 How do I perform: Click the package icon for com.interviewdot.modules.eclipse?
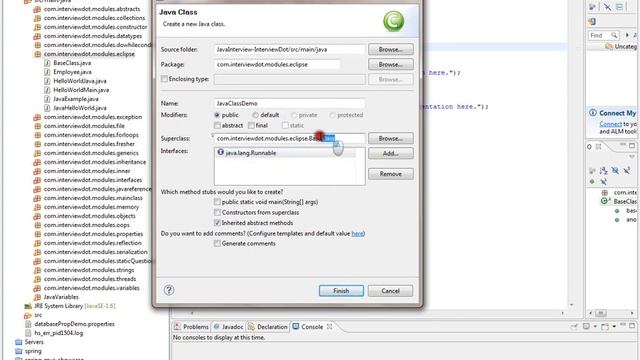click(x=37, y=54)
